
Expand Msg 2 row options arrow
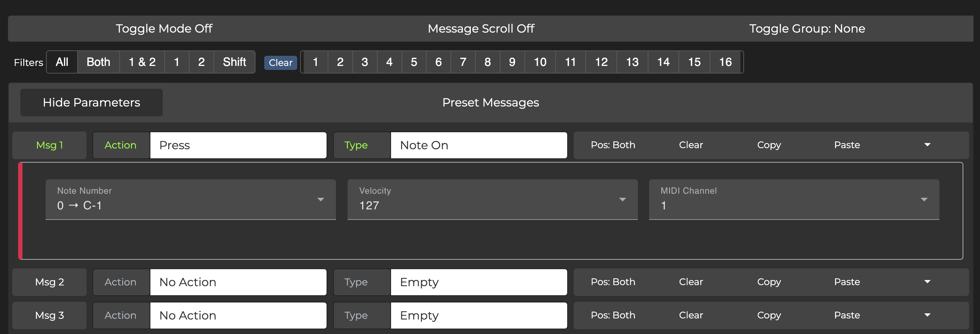pos(927,282)
